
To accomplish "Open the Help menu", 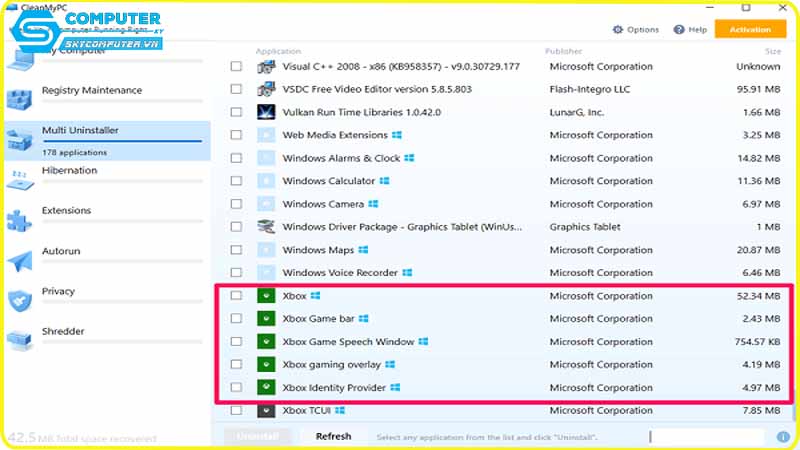I will click(692, 30).
